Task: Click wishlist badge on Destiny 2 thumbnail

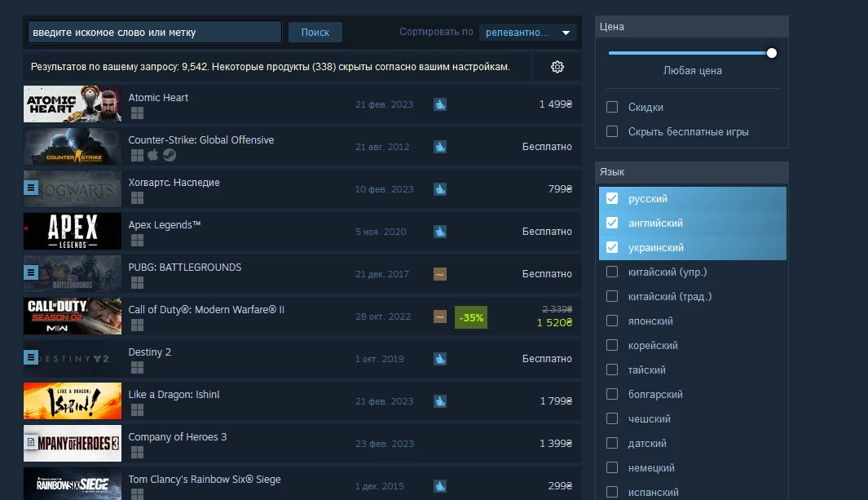Action: tap(31, 357)
